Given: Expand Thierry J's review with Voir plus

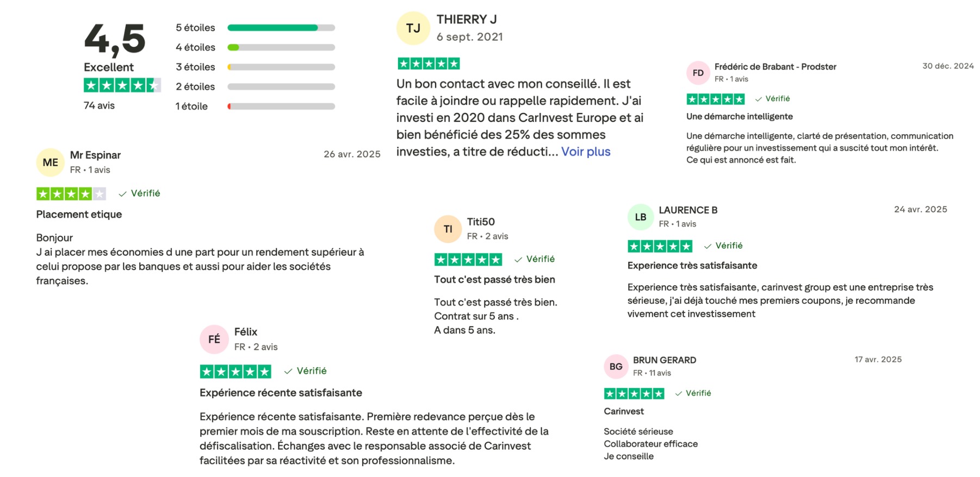Looking at the screenshot, I should click(x=586, y=152).
